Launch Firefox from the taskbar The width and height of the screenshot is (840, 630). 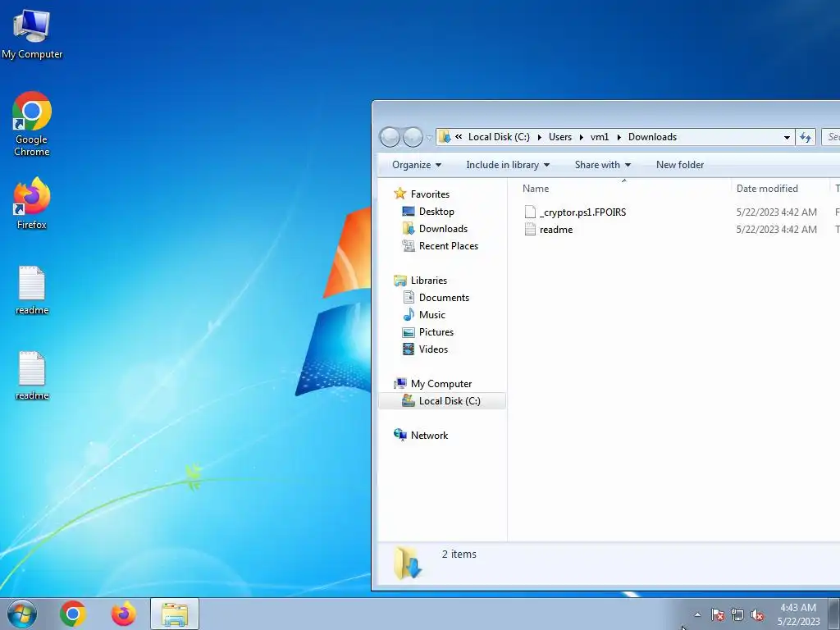point(123,614)
